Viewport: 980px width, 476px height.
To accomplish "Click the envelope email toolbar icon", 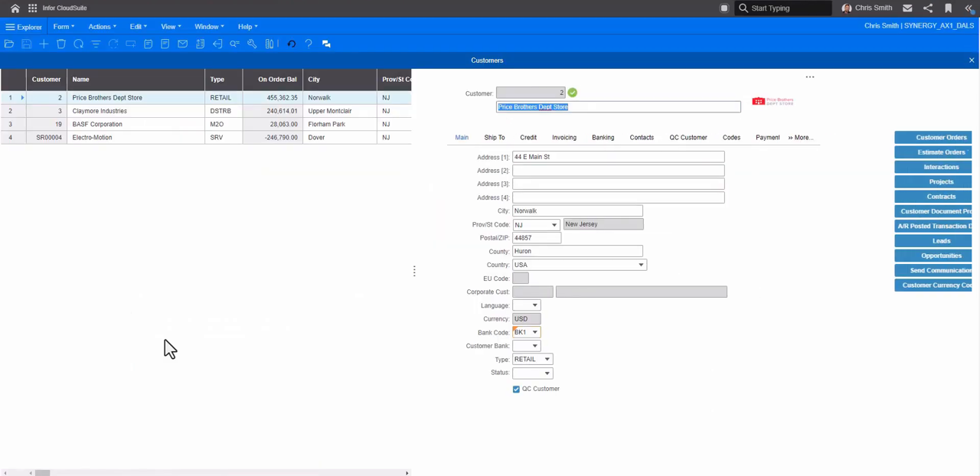I will pos(182,44).
